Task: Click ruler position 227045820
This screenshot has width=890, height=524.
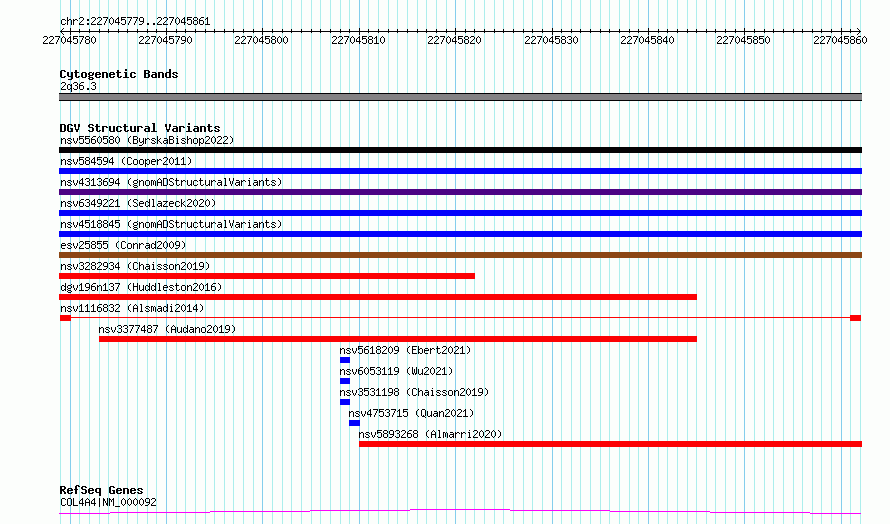Action: [x=455, y=40]
